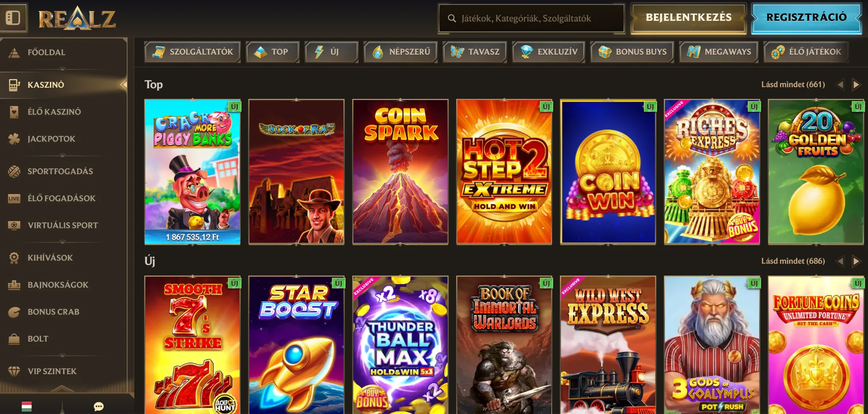
Task: Open Thunder Ball Max game
Action: 400,345
